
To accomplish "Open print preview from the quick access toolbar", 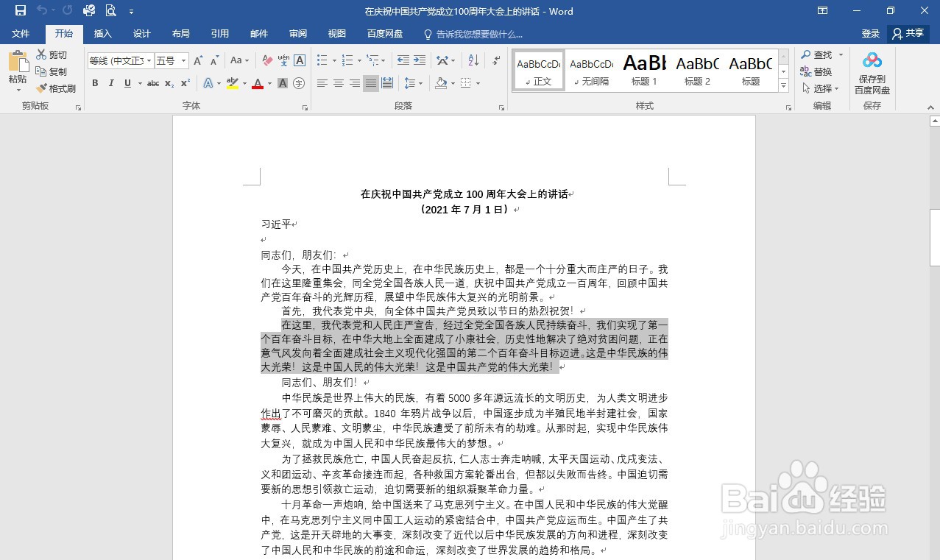I will point(110,11).
